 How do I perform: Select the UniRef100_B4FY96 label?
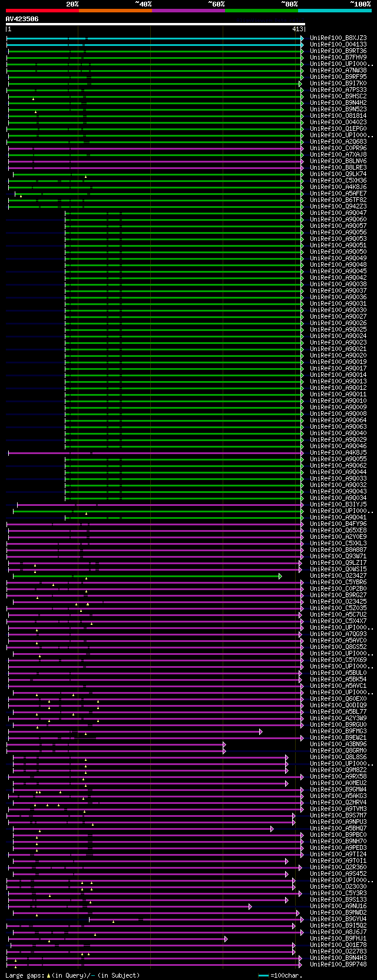pyautogui.click(x=338, y=524)
